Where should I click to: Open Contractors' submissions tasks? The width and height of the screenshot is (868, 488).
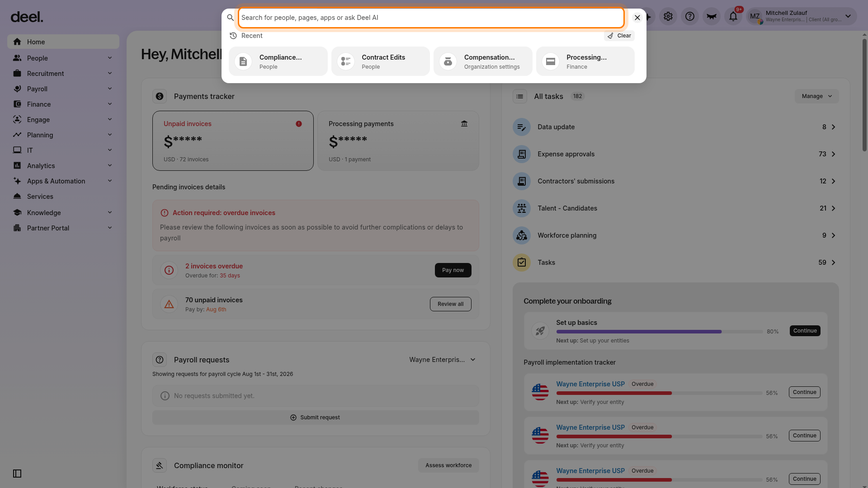coord(676,181)
